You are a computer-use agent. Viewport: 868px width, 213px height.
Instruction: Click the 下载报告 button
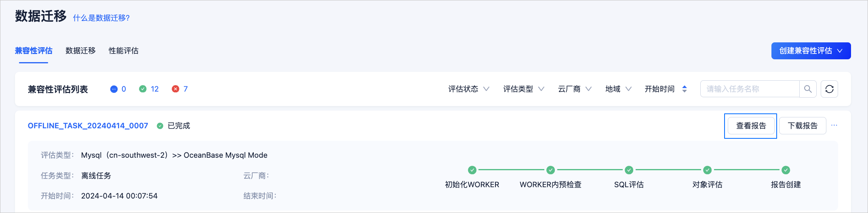pyautogui.click(x=803, y=126)
